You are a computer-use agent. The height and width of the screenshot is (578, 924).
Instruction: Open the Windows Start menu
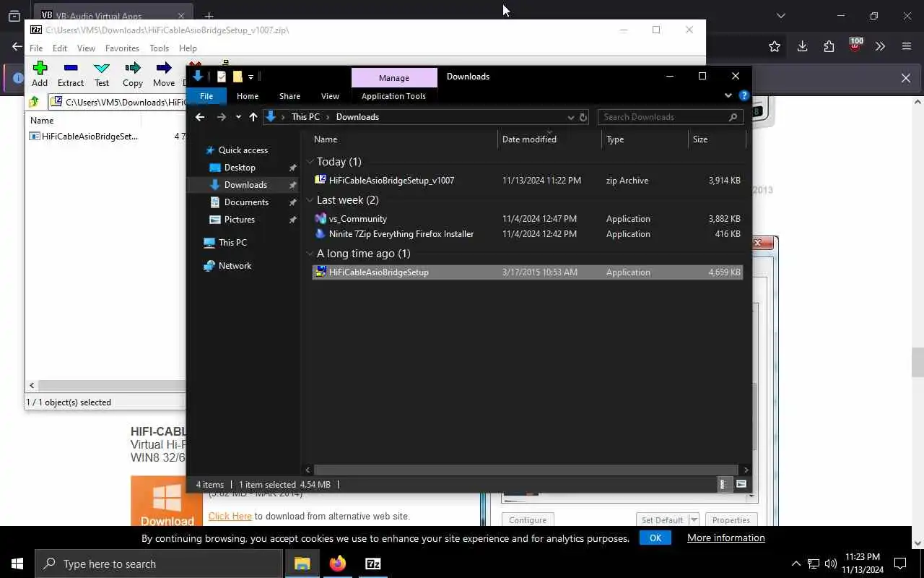tap(17, 564)
